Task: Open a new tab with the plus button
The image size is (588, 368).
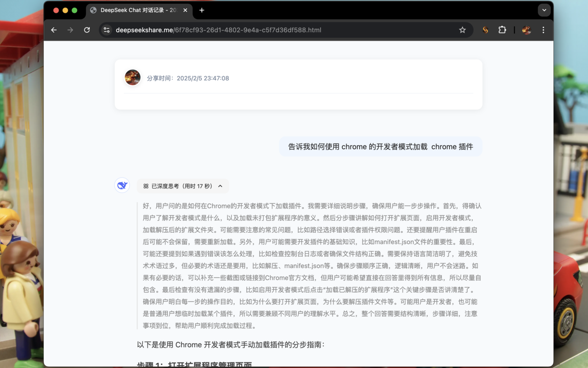Action: (201, 10)
